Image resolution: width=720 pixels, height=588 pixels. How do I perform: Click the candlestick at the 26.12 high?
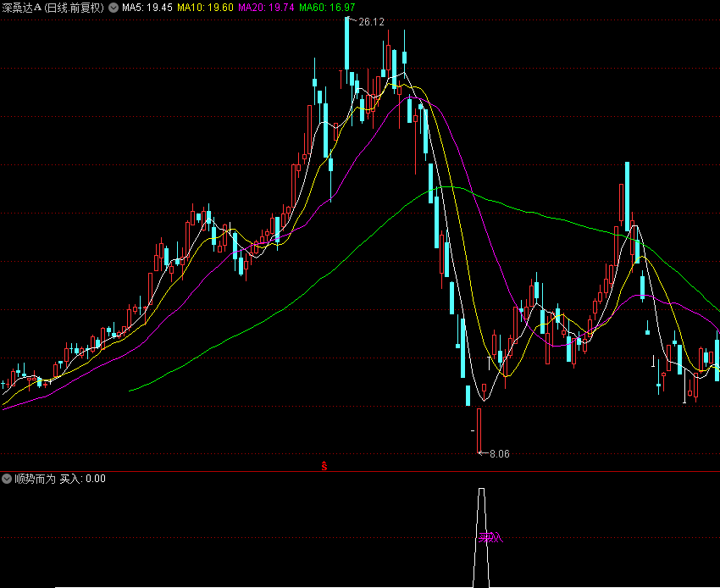[347, 49]
